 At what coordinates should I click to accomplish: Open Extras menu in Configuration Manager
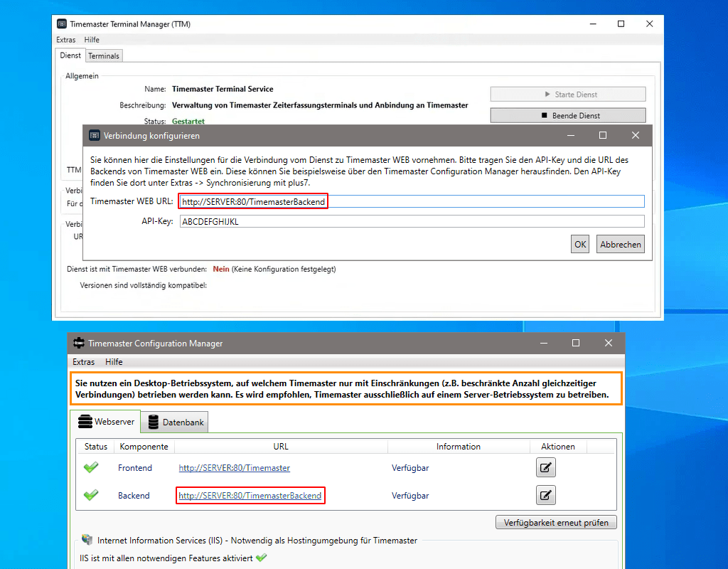click(84, 362)
